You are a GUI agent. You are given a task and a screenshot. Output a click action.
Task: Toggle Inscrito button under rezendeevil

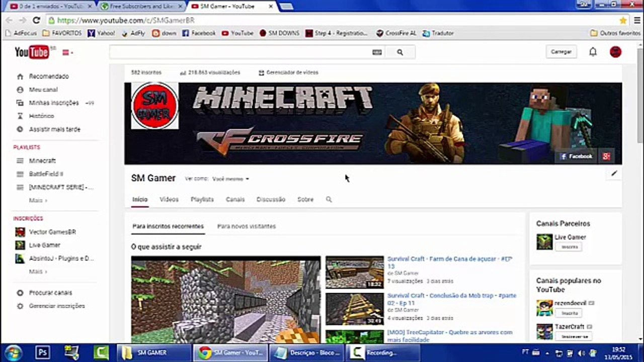point(570,313)
